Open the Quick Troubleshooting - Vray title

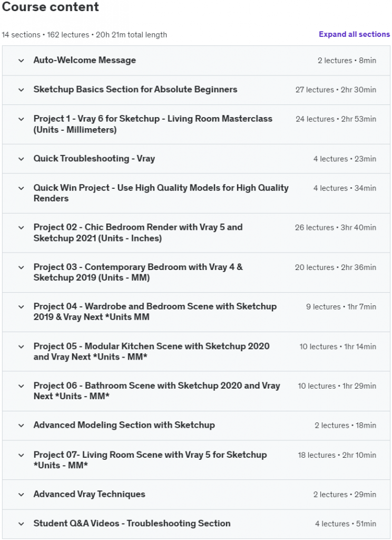click(94, 159)
